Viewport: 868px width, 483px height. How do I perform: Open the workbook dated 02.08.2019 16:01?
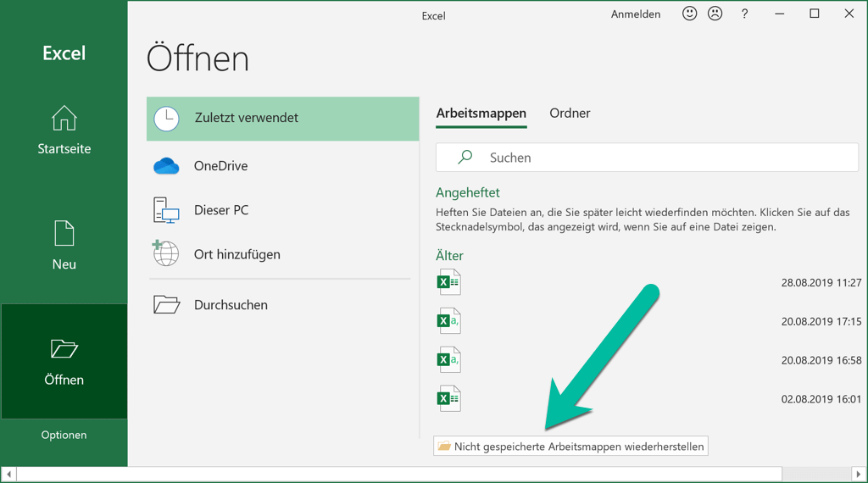[x=648, y=399]
